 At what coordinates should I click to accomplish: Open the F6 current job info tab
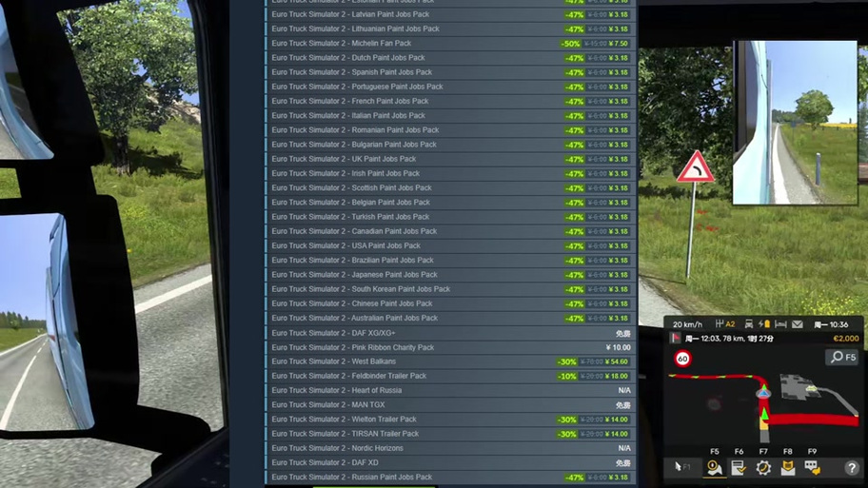point(739,467)
